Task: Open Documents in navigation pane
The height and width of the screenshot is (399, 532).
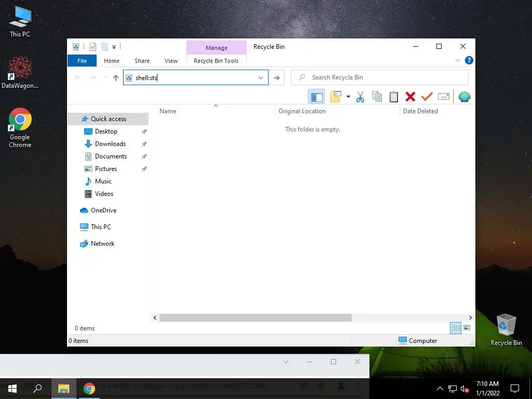Action: tap(111, 156)
